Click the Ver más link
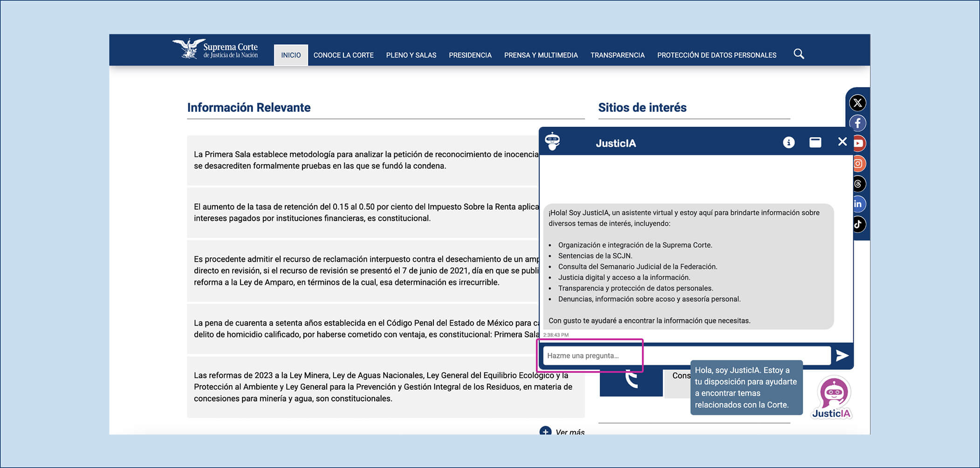Screen dimensions: 980x468 [570, 431]
